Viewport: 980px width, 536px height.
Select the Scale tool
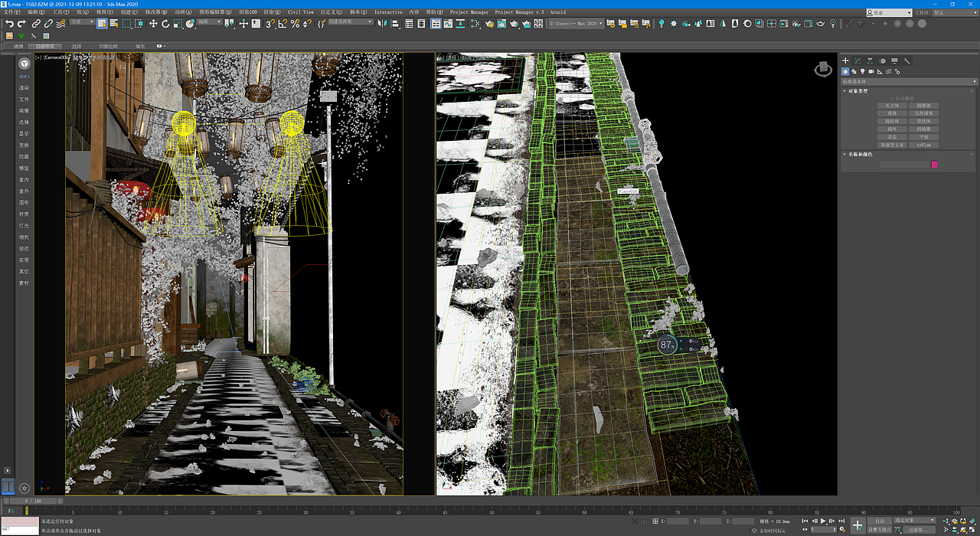click(x=178, y=24)
